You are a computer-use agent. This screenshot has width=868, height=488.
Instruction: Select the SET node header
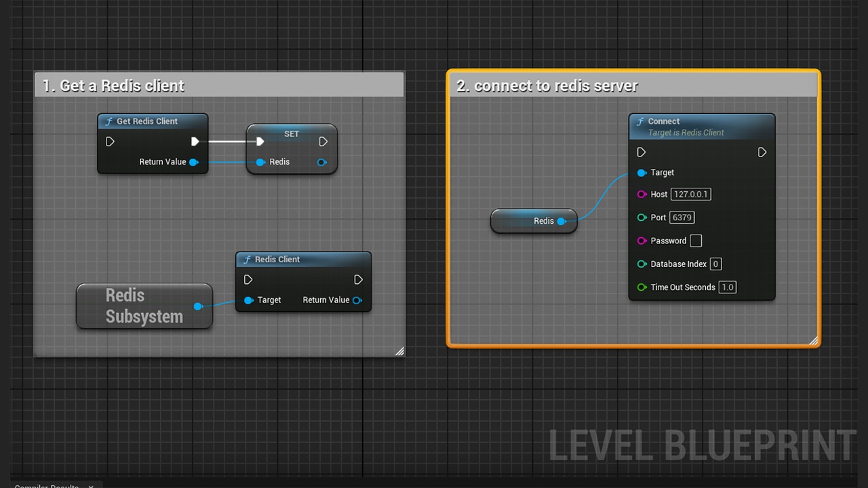[x=292, y=134]
